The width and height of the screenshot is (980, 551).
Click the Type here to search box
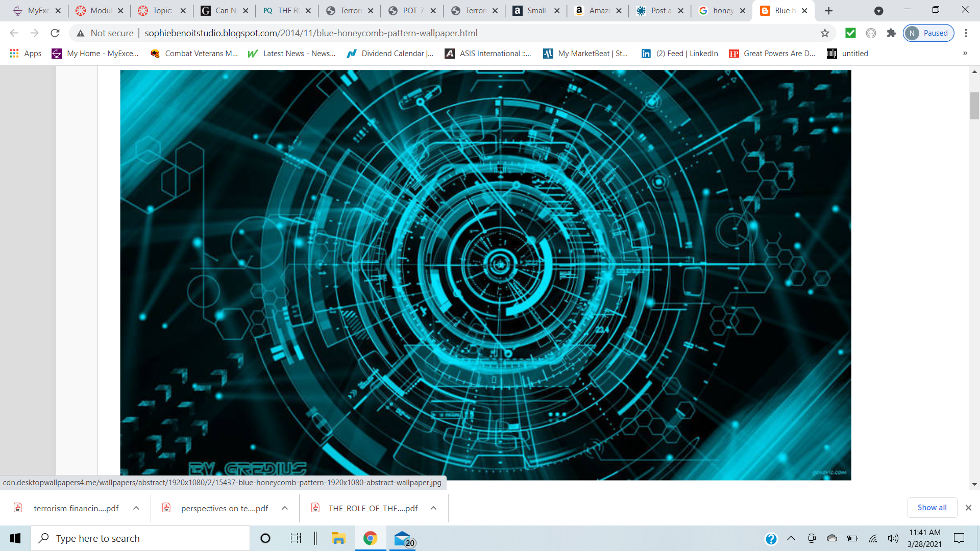point(140,538)
